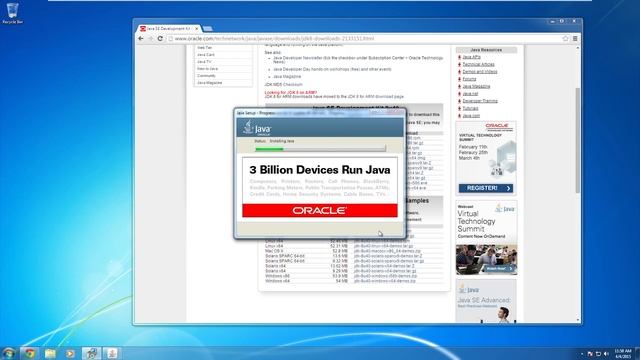The width and height of the screenshot is (640, 360).
Task: Show hidden tray icons arrow
Action: click(x=582, y=354)
